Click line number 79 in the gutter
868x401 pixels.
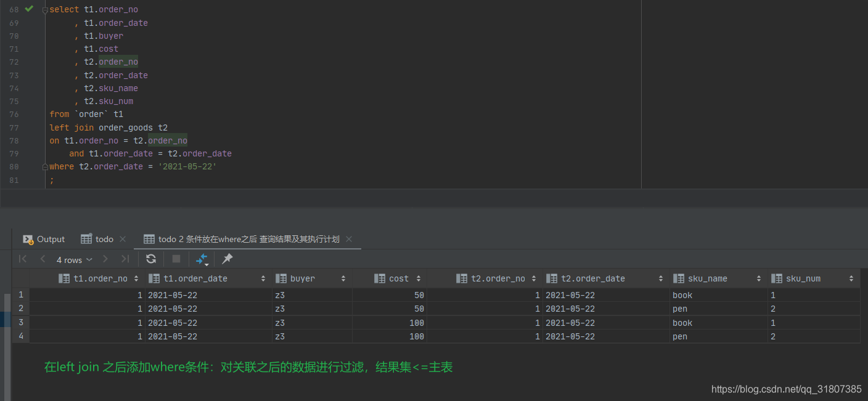[14, 153]
